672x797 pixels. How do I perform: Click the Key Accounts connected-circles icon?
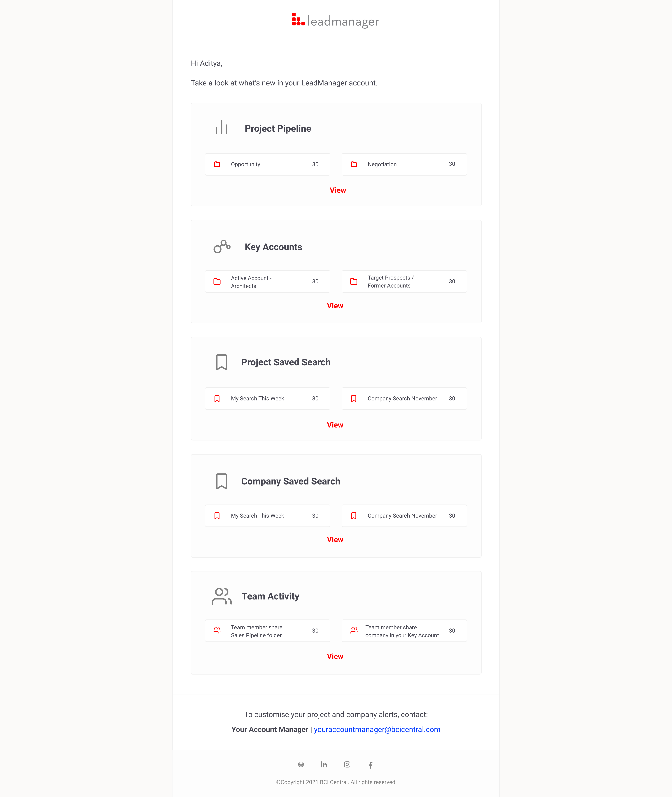click(x=222, y=247)
